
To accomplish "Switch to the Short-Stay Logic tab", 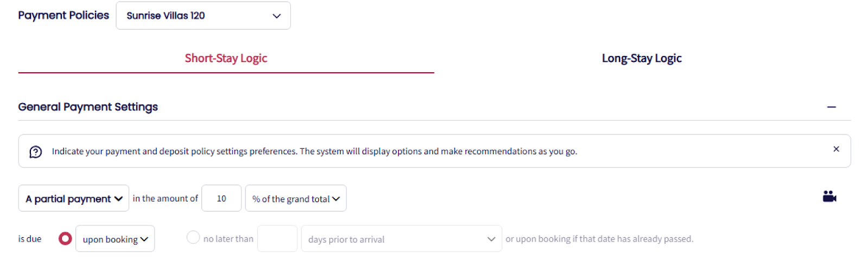I will click(x=226, y=59).
